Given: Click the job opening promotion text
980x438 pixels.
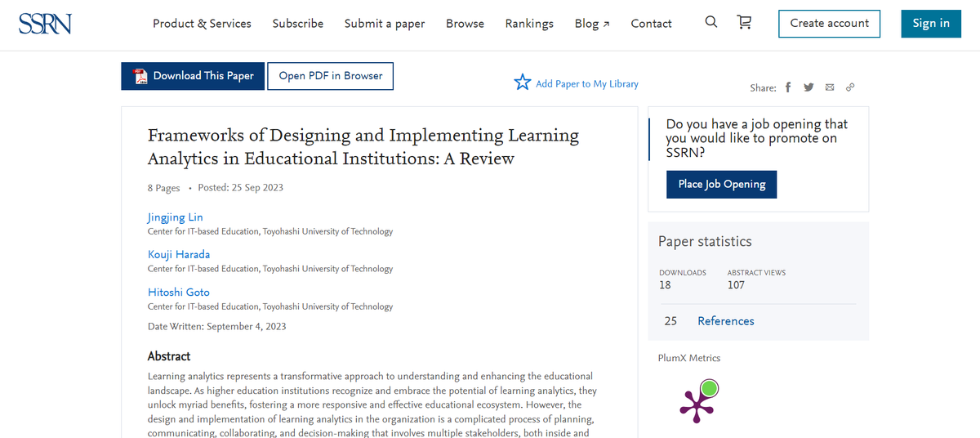Looking at the screenshot, I should tap(757, 138).
